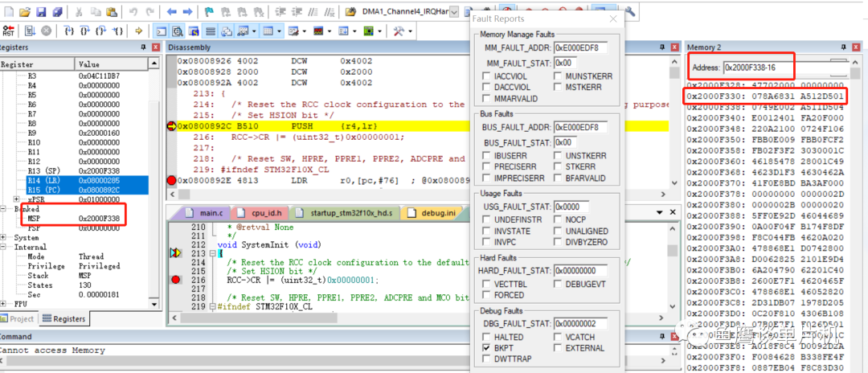
Task: Expand the FPU registers group
Action: click(2, 304)
